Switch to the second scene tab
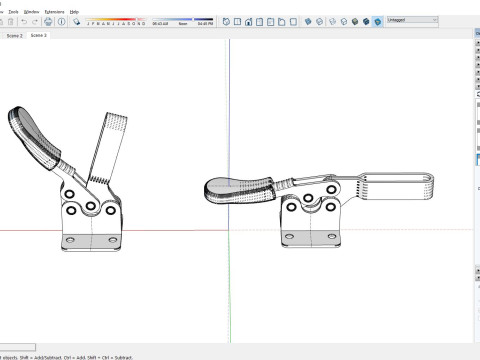Screen dimensions: 480x360 pos(38,35)
